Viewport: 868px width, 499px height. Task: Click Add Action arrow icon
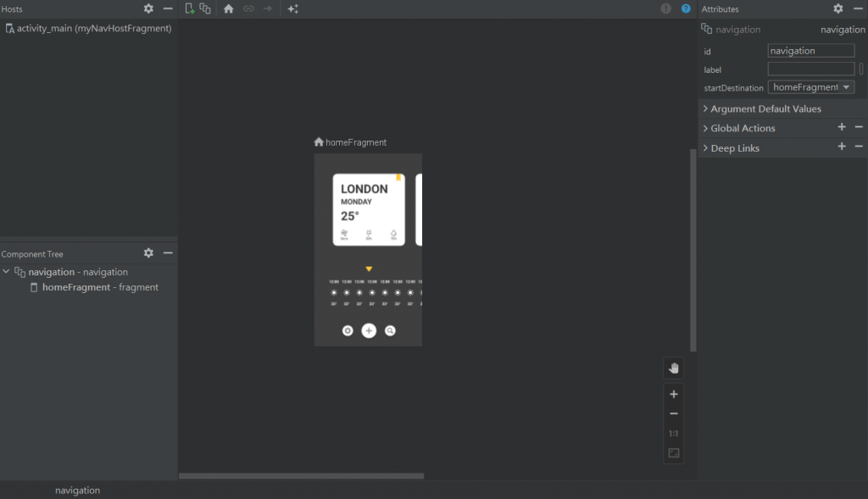(x=268, y=8)
